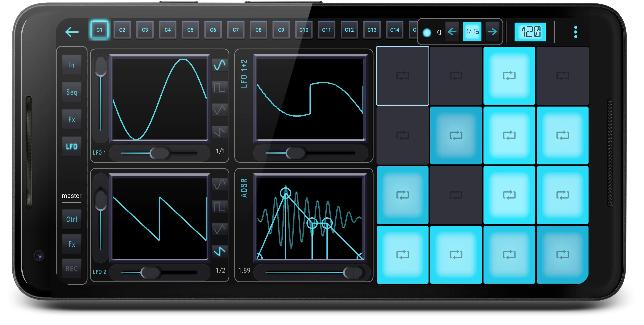Screen dimensions: 644x325
Task: Switch to channel C6
Action: (x=213, y=30)
